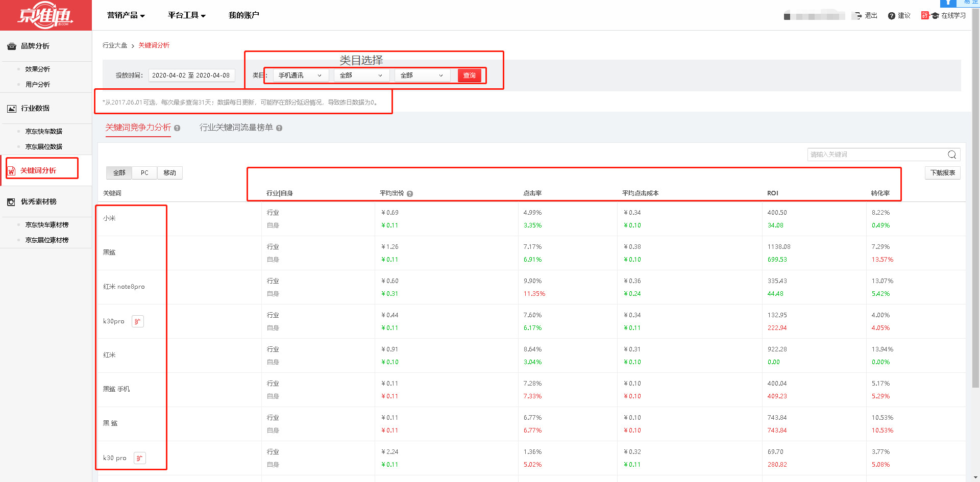980x482 pixels.
Task: Open the 京东展位素材榜 sidebar item
Action: click(x=47, y=240)
